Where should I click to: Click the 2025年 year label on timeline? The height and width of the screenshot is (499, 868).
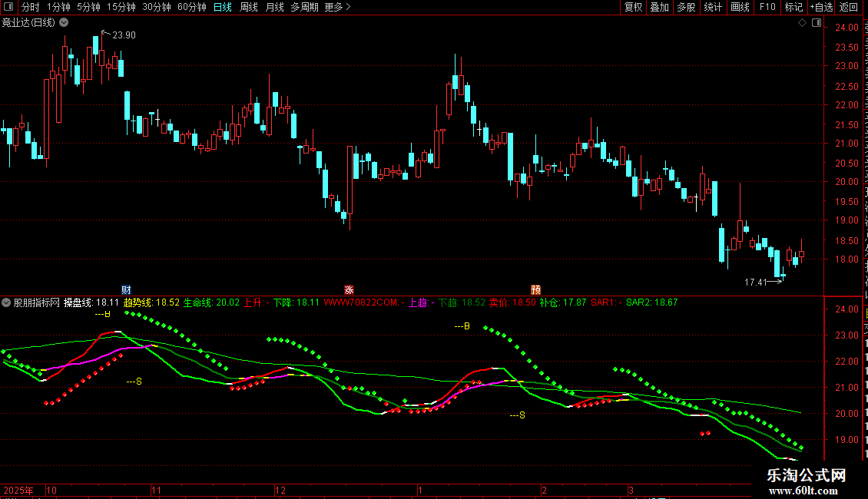[18, 490]
